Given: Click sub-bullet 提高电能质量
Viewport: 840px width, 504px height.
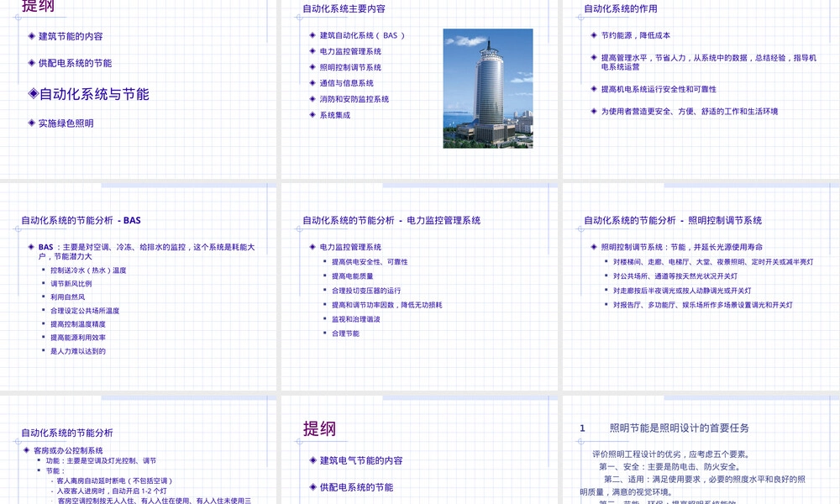Looking at the screenshot, I should point(353,276).
